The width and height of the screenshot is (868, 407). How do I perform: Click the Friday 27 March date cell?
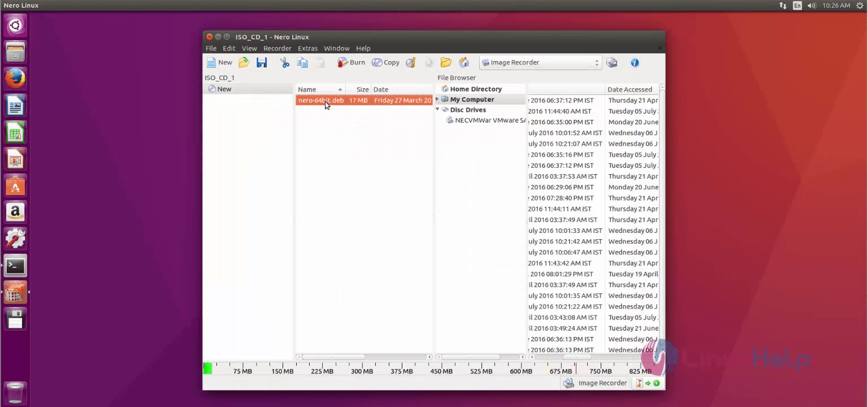pyautogui.click(x=403, y=100)
